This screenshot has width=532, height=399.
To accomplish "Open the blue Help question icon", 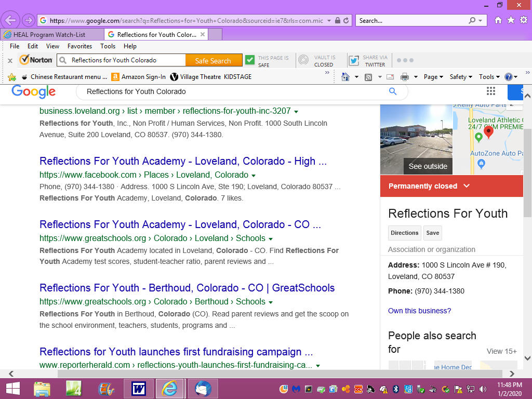I will point(508,77).
